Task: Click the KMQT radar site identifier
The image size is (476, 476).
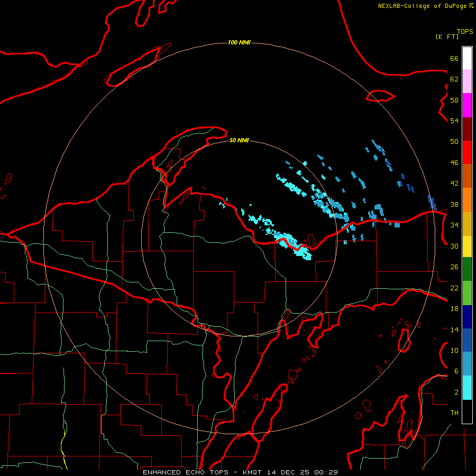Action: pyautogui.click(x=253, y=472)
